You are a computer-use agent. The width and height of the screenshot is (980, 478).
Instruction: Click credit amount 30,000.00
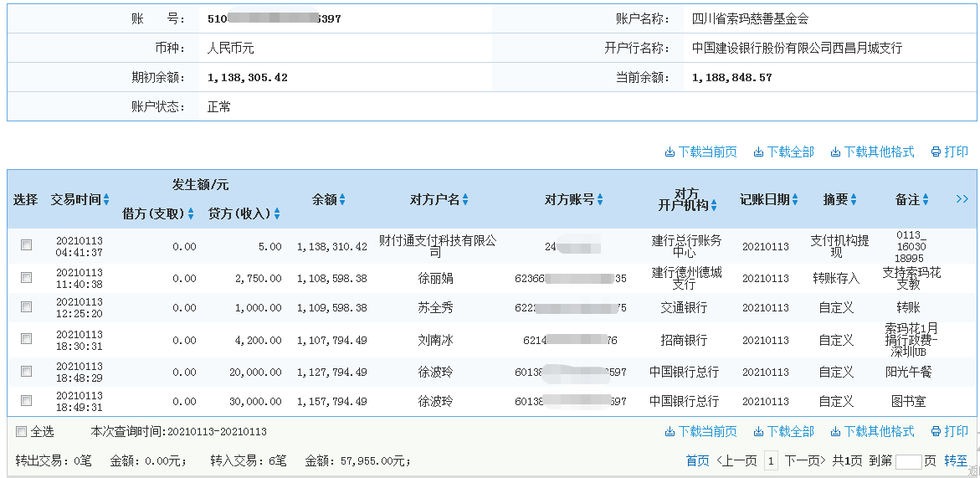pyautogui.click(x=255, y=401)
